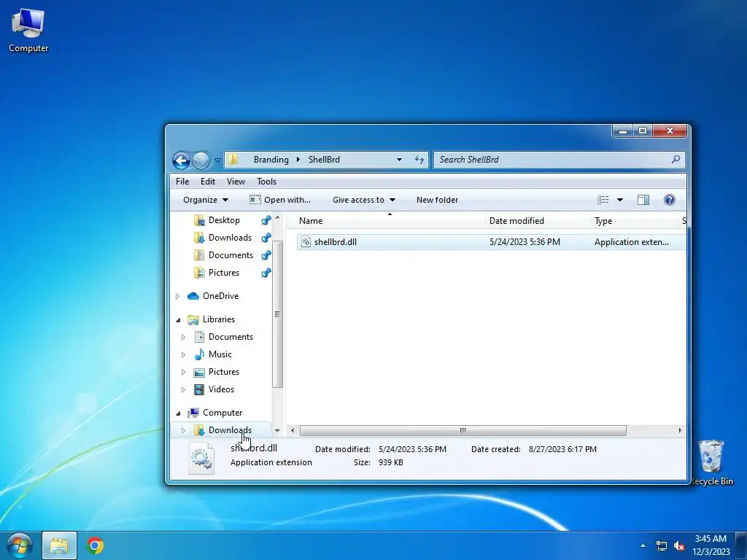Image resolution: width=747 pixels, height=560 pixels.
Task: Click the OneDrive cloud icon
Action: (x=193, y=296)
